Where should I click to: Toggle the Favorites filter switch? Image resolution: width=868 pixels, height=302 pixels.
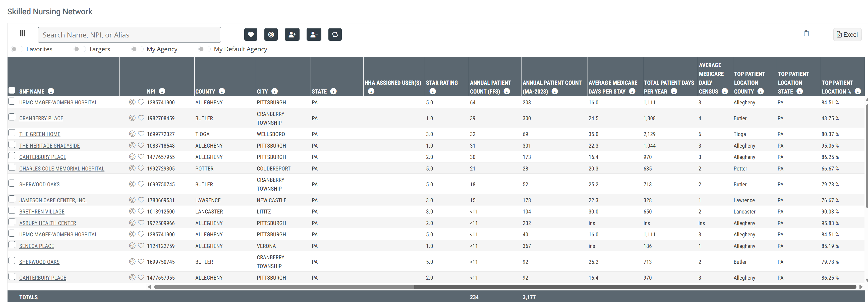[17, 49]
